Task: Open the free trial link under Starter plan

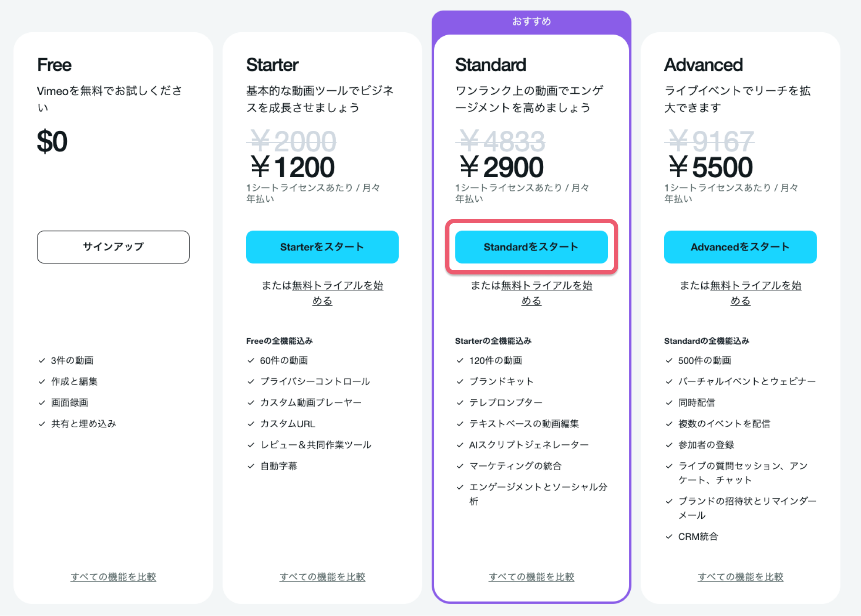Action: [x=337, y=293]
